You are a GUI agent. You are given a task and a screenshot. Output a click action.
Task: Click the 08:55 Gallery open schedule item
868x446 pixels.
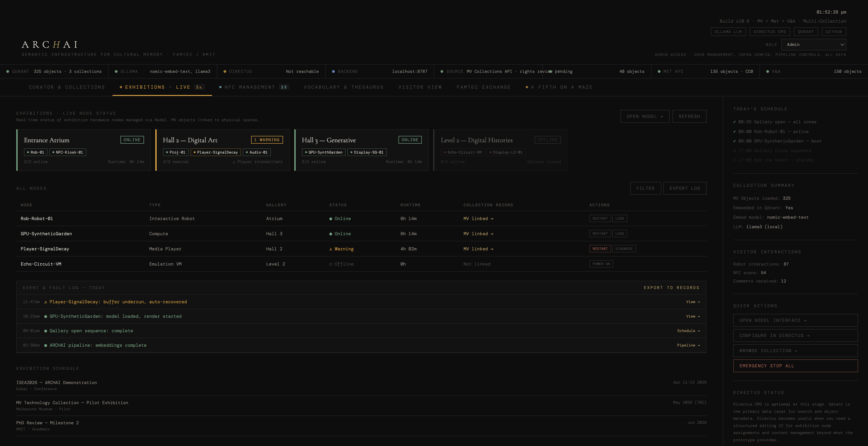[x=775, y=122]
